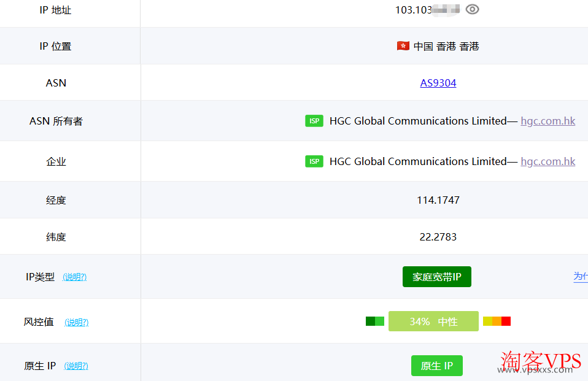Open the AS9304 link

click(x=438, y=83)
